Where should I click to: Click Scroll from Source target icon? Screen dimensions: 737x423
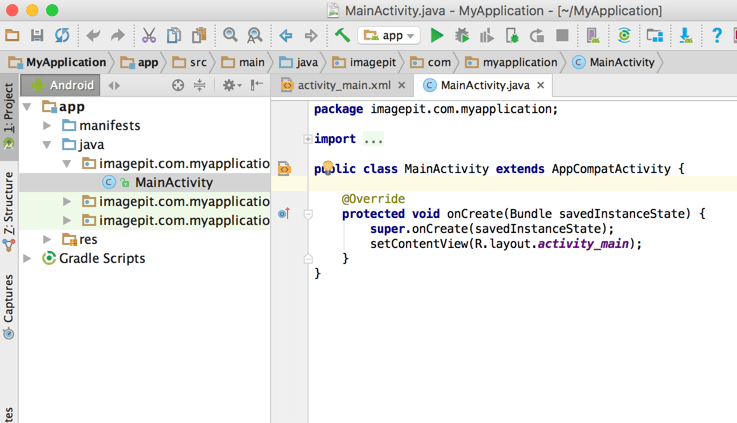(x=178, y=85)
